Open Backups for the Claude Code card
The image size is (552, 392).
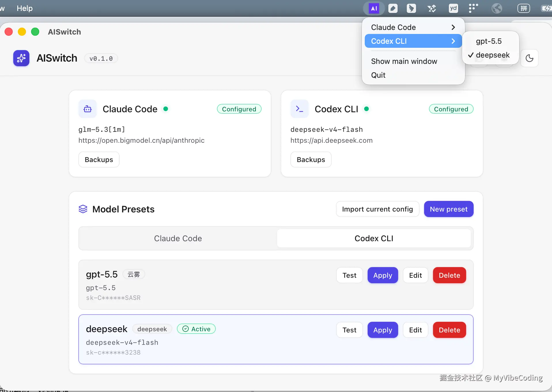pos(99,159)
